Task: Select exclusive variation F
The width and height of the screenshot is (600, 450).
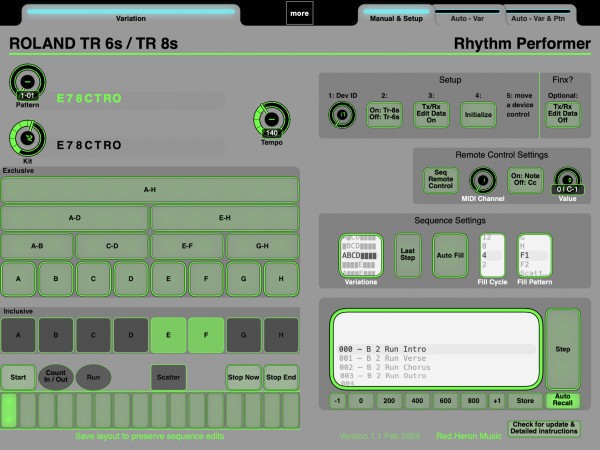Action: (x=206, y=279)
